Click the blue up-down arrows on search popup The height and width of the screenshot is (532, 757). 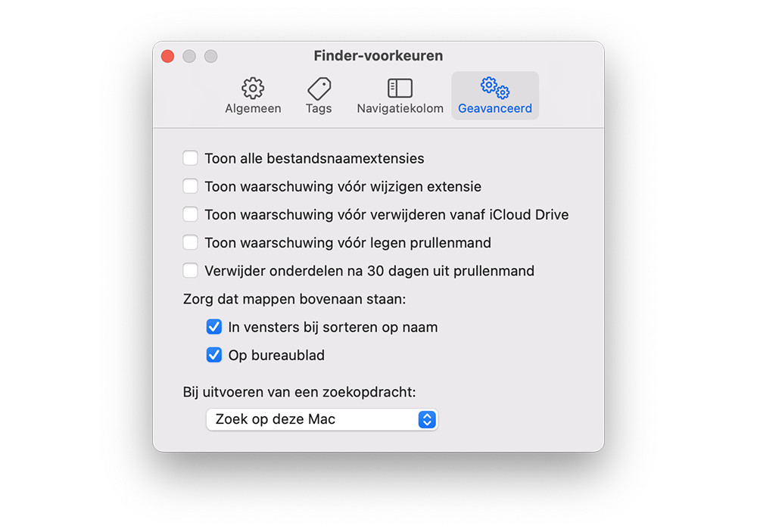click(427, 419)
